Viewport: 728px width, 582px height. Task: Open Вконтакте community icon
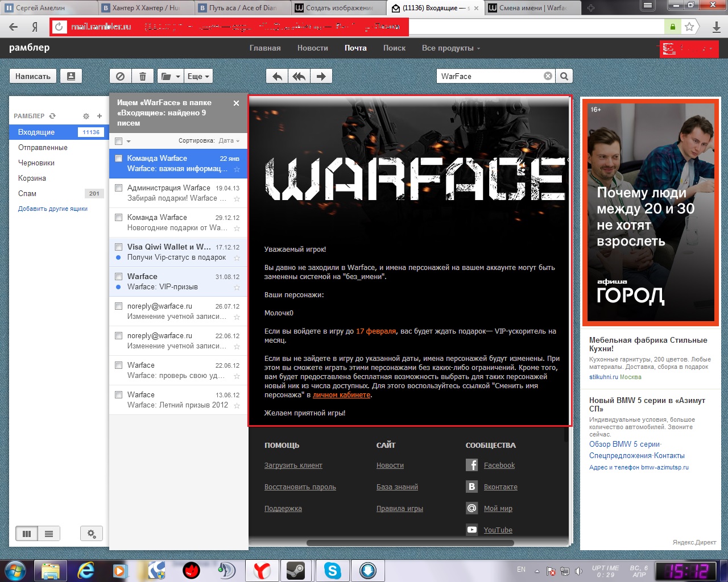[472, 487]
